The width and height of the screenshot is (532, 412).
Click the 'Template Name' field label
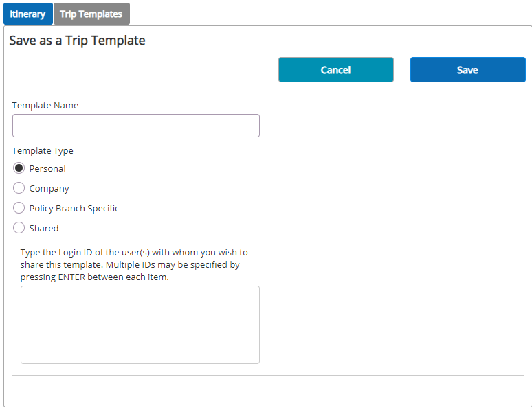[45, 105]
